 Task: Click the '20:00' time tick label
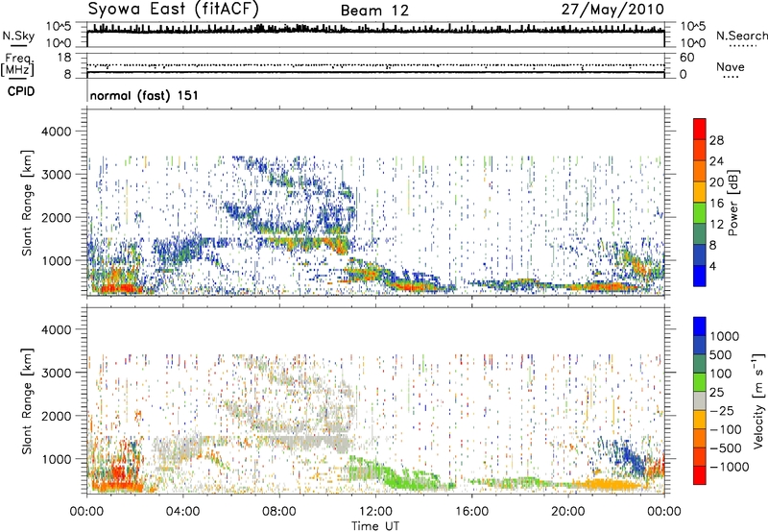[x=568, y=512]
